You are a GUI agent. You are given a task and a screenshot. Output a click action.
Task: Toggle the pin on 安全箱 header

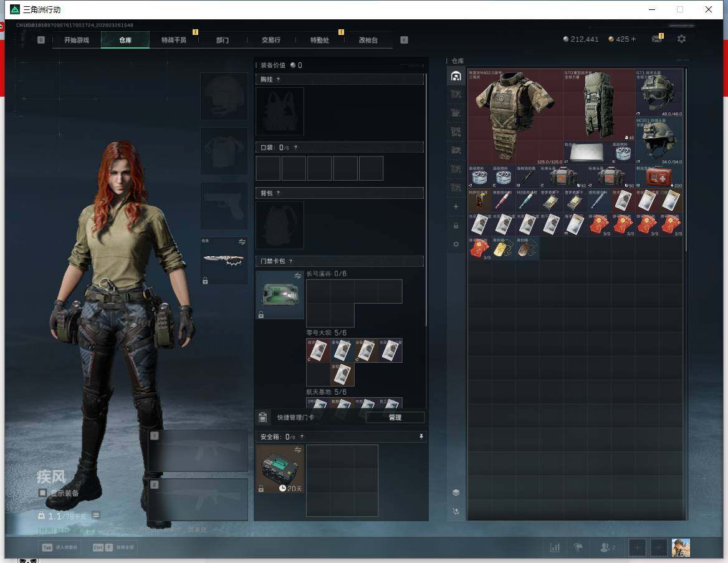point(421,436)
